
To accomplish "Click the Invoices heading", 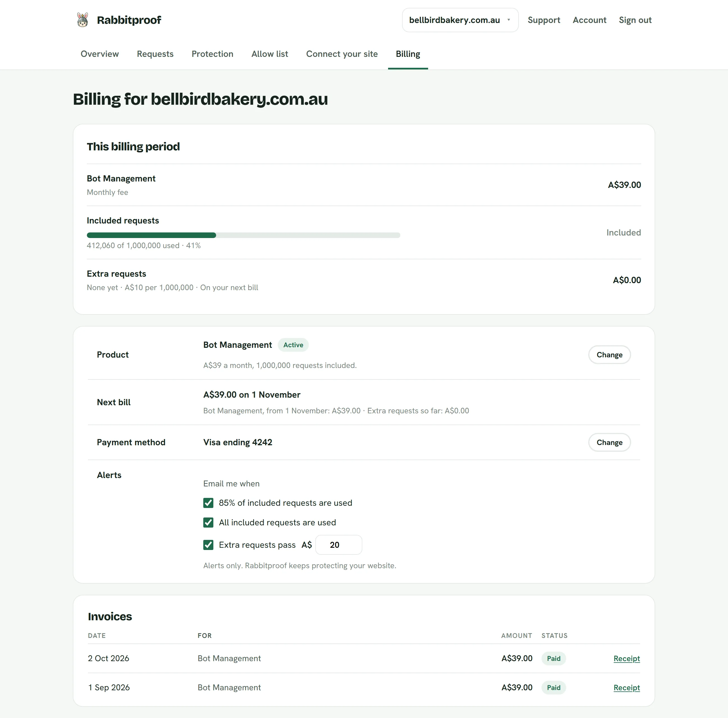I will pos(110,617).
